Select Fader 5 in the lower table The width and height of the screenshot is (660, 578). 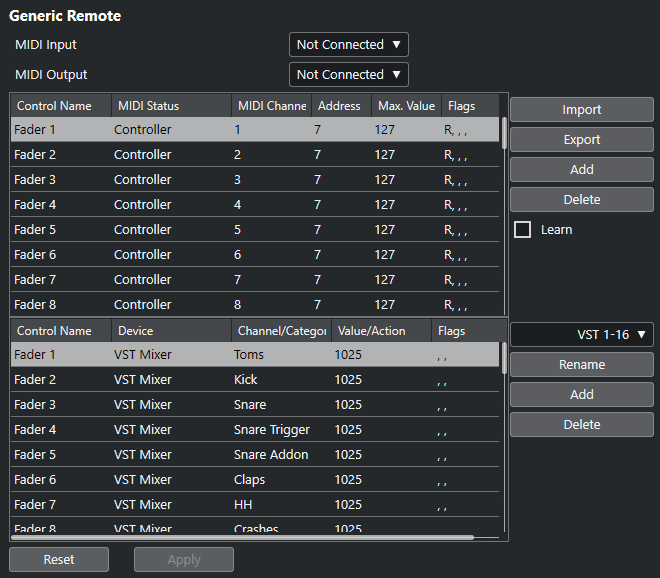tap(255, 455)
